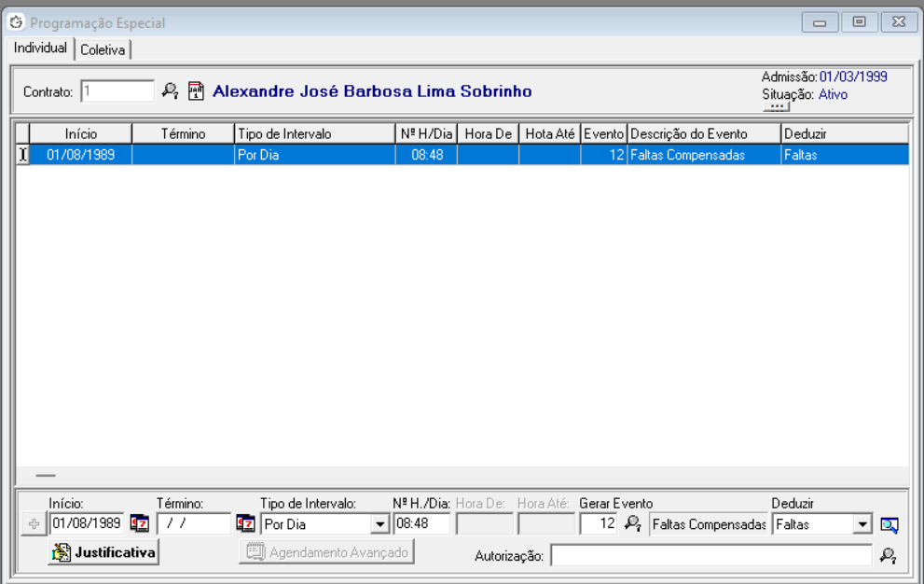Expand the Tipo de Intervalo dropdown
The width and height of the screenshot is (924, 584).
tap(379, 524)
